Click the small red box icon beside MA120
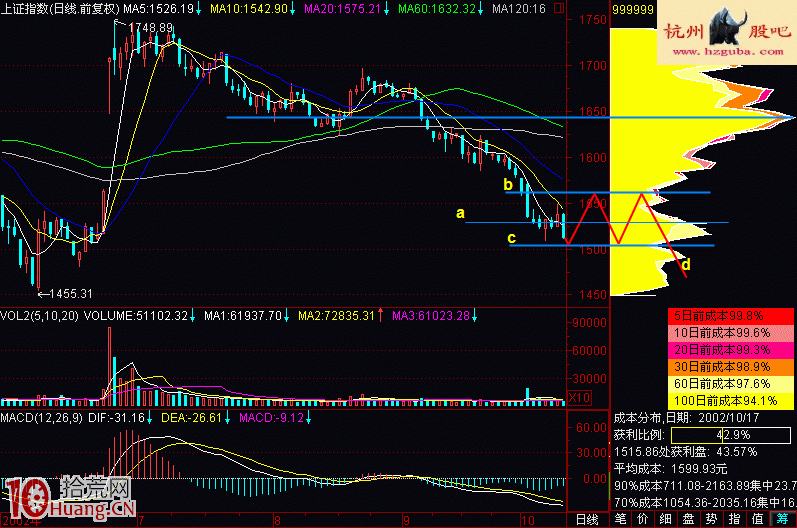 pos(559,9)
